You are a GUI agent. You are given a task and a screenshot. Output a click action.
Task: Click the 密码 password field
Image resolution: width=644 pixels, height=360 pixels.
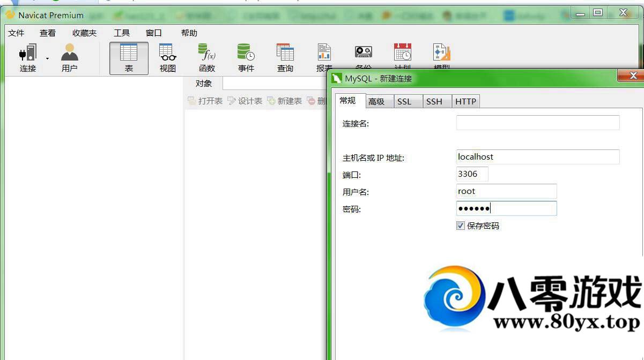(507, 208)
